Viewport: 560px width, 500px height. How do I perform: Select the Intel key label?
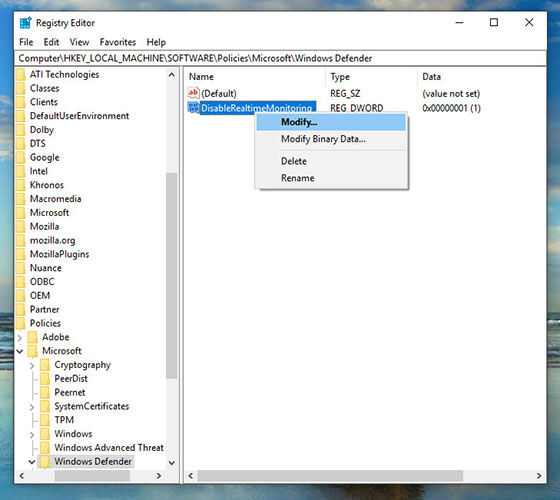click(39, 171)
